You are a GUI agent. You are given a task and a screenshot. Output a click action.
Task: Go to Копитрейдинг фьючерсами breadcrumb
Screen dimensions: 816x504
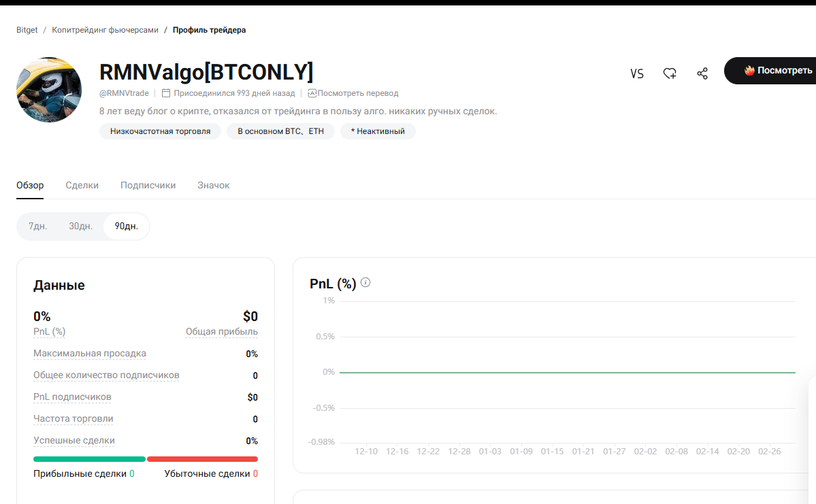(105, 30)
